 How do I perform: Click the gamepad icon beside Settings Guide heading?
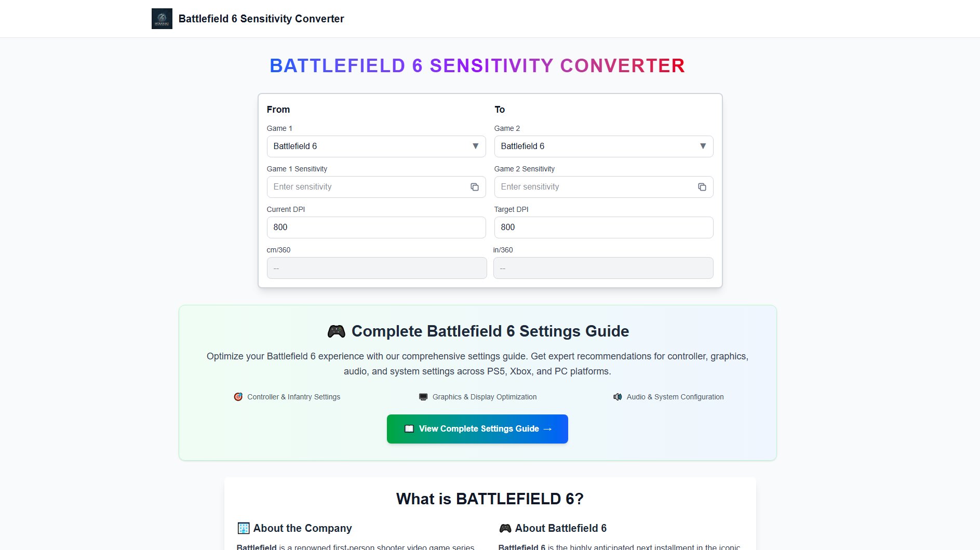point(336,331)
